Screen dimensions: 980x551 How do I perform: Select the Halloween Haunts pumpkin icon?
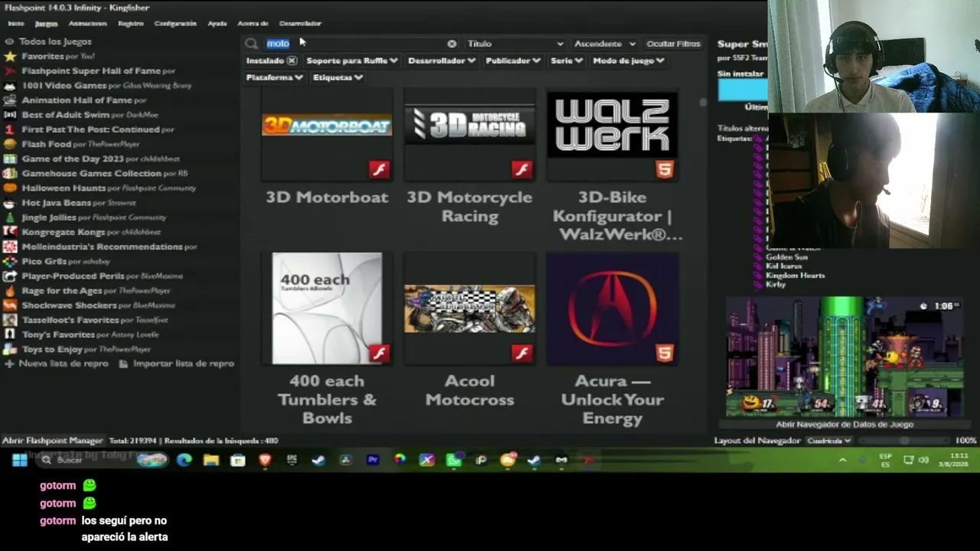10,187
